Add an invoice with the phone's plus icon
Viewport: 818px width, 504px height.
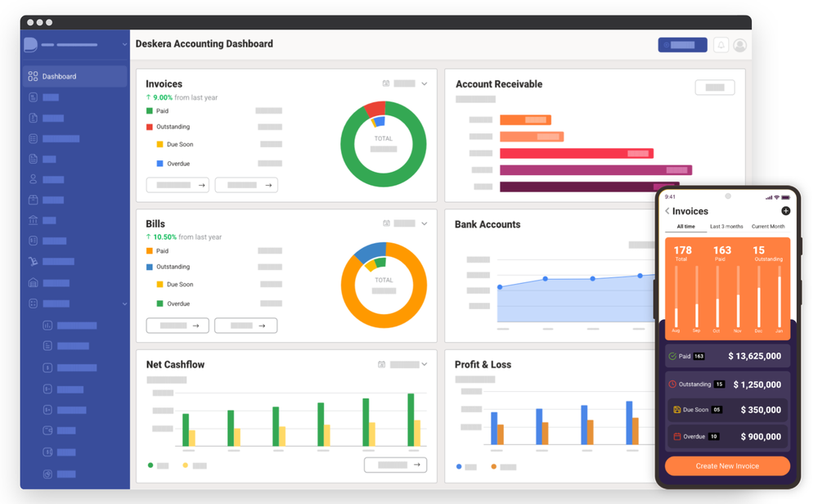[785, 211]
